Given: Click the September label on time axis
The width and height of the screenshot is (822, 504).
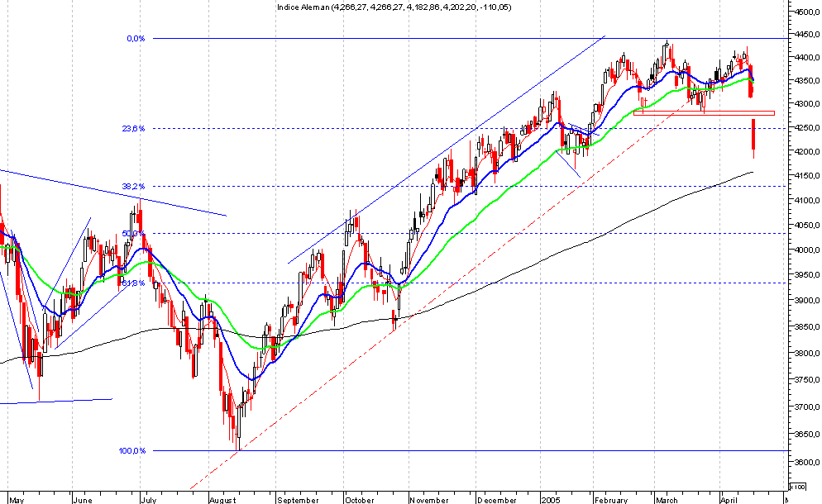Looking at the screenshot, I should click(x=297, y=500).
